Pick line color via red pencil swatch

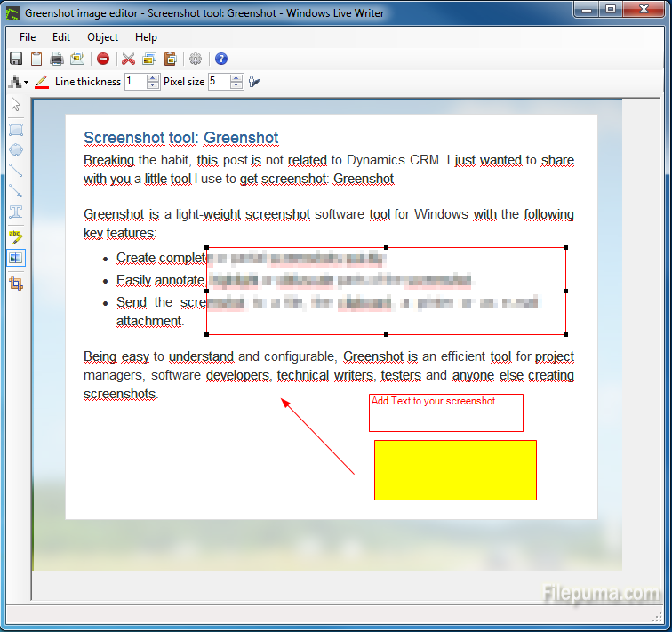42,82
